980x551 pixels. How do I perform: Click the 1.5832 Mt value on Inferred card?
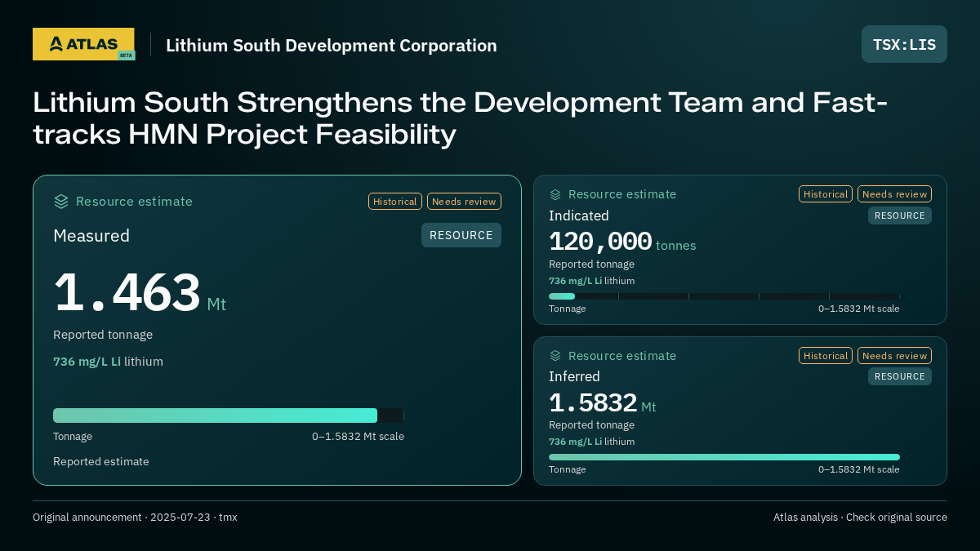[x=602, y=403]
